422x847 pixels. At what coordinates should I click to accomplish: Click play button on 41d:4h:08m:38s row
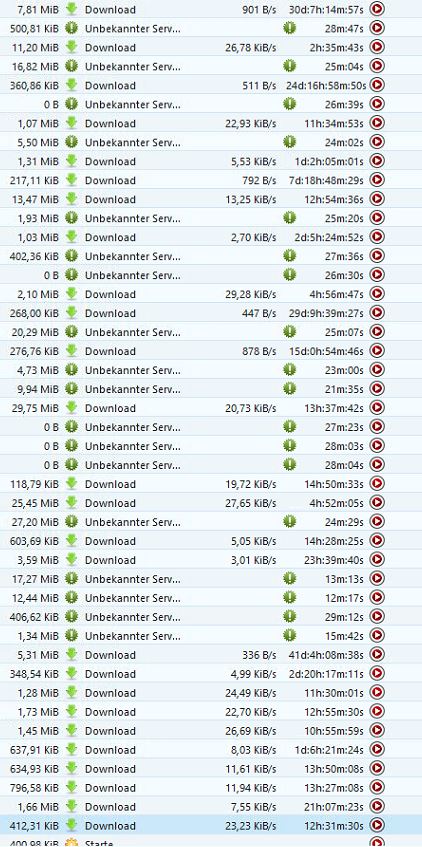click(377, 655)
